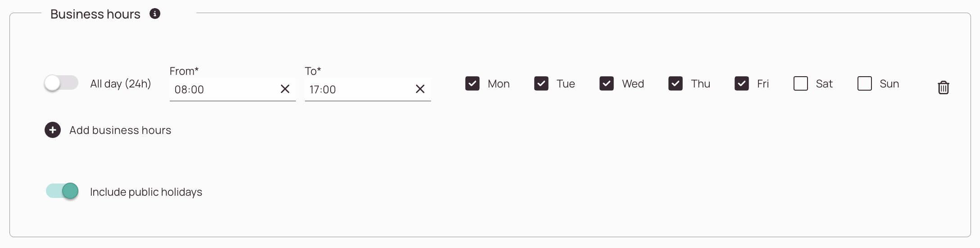The image size is (980, 248).
Task: Uncheck the Mon checkbox
Action: pyautogui.click(x=472, y=84)
